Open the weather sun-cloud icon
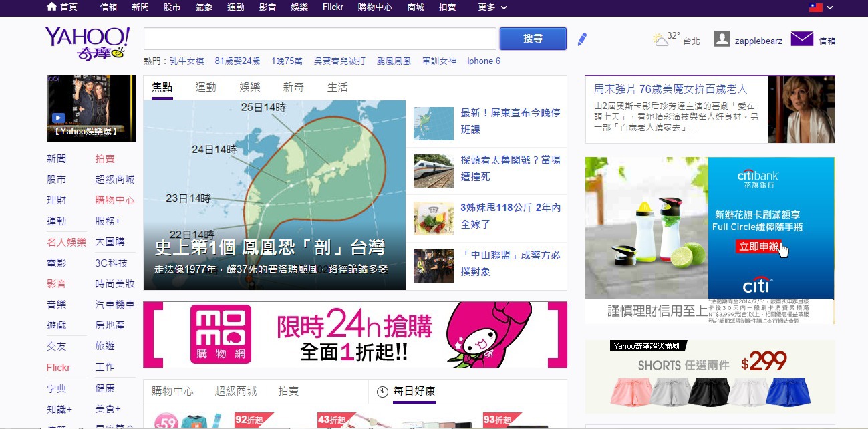 (660, 40)
